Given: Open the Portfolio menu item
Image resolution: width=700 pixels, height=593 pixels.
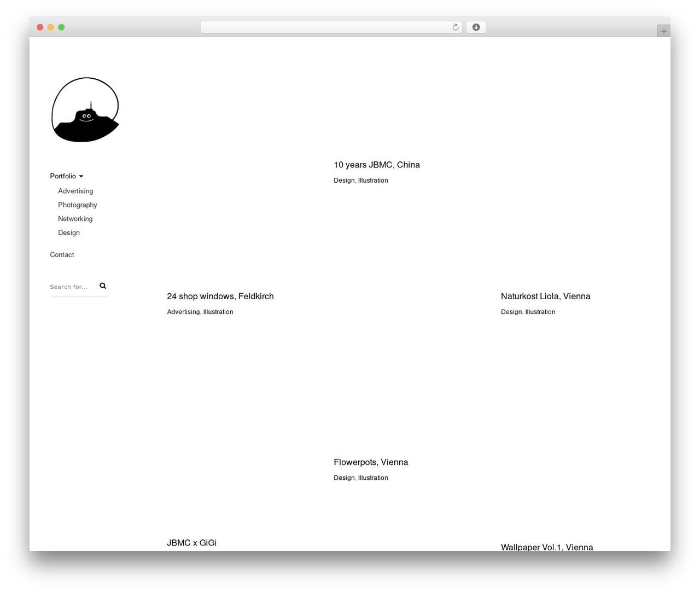Looking at the screenshot, I should pyautogui.click(x=63, y=176).
